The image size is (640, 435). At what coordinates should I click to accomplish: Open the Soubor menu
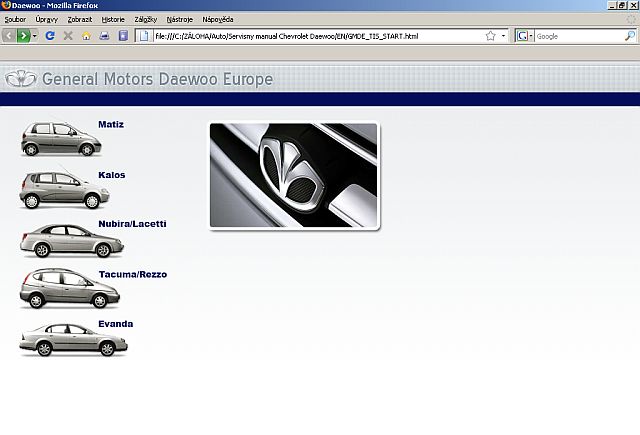15,19
